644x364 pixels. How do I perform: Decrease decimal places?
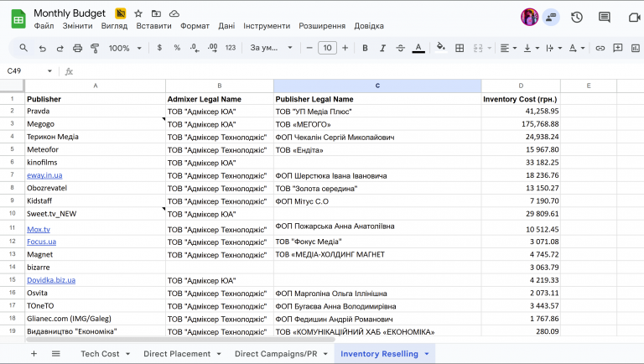coord(195,48)
